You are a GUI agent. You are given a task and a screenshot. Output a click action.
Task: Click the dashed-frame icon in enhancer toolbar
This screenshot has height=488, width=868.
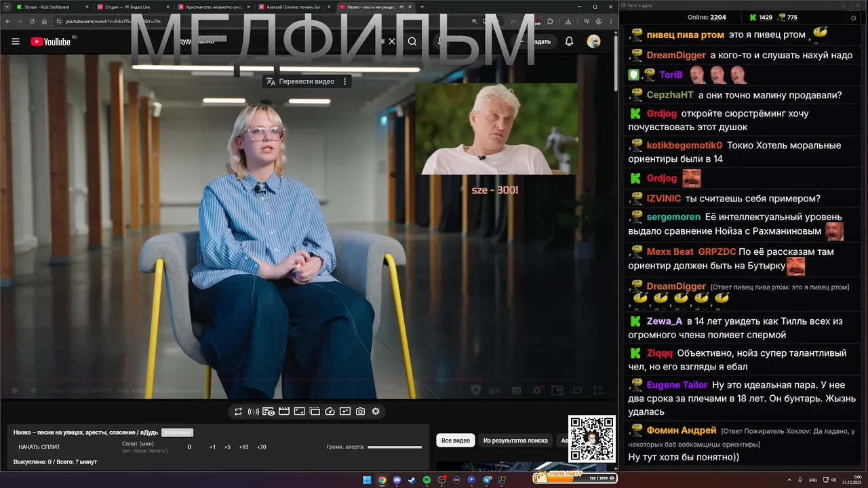pyautogui.click(x=315, y=411)
